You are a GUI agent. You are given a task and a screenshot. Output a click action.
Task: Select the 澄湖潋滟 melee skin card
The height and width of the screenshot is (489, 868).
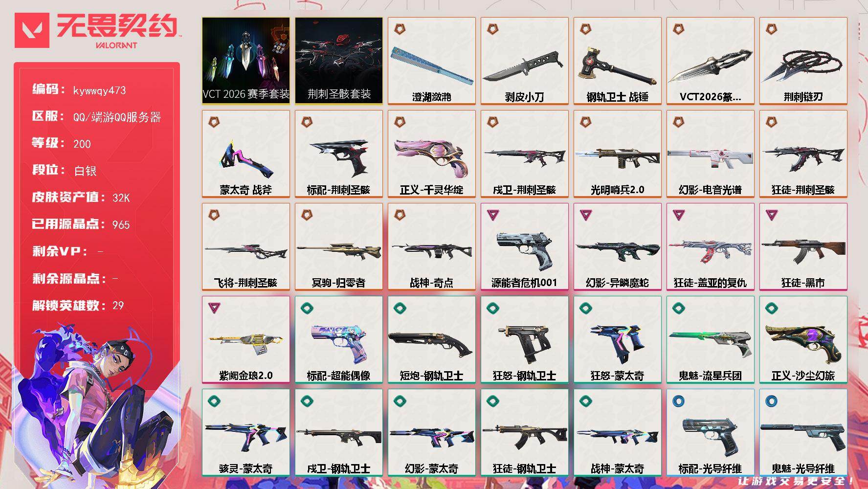click(x=432, y=61)
